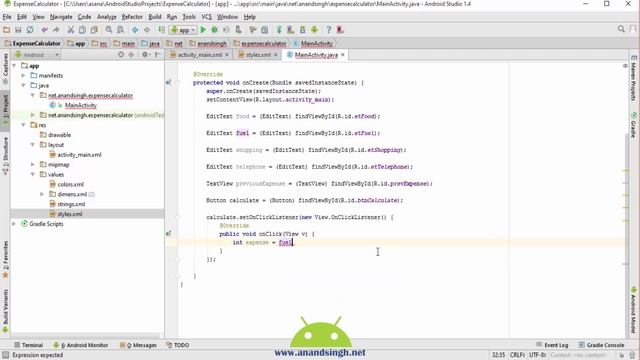Open the Messages tool window

[138, 345]
